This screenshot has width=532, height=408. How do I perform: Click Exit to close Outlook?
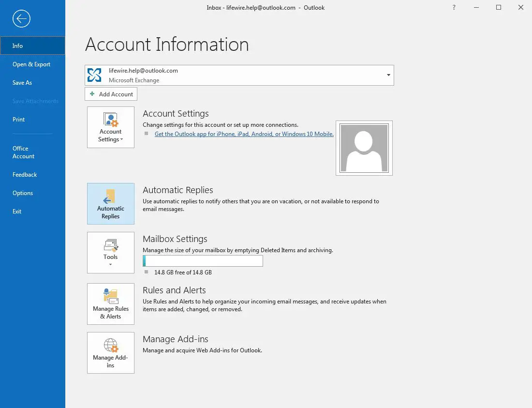click(x=17, y=212)
